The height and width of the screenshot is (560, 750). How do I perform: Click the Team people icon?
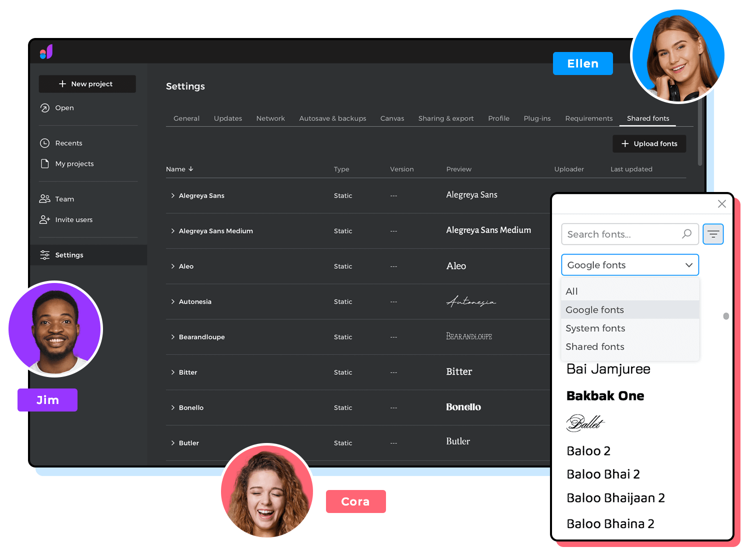(x=44, y=199)
